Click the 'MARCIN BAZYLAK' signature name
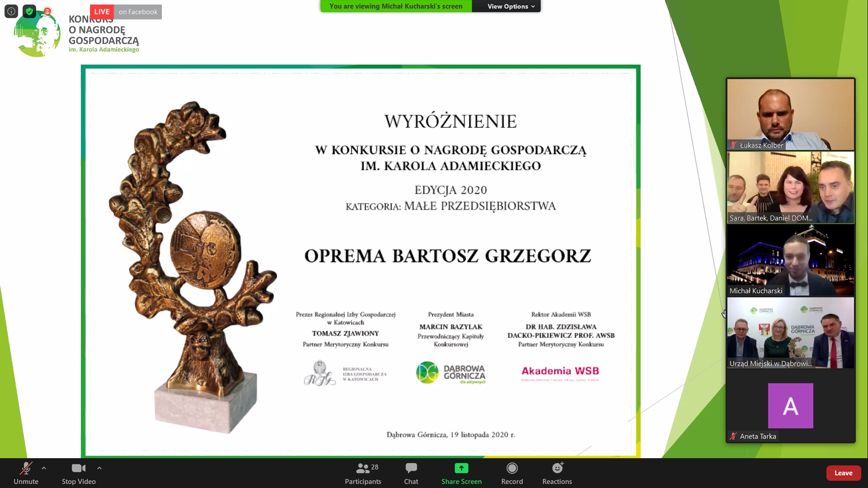This screenshot has height=488, width=868. click(451, 327)
